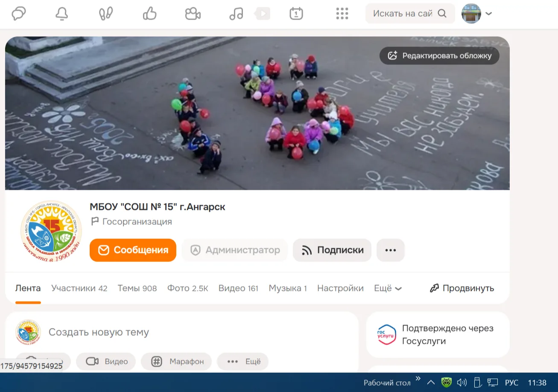The image size is (558, 392).
Task: Open the thumbs-up events icon
Action: tap(150, 14)
